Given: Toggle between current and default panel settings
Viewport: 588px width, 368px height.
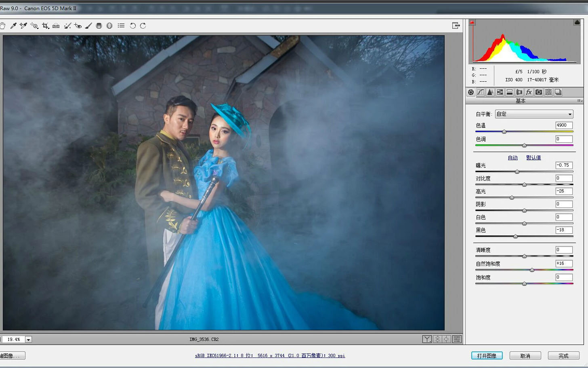Looking at the screenshot, I should pos(457,339).
